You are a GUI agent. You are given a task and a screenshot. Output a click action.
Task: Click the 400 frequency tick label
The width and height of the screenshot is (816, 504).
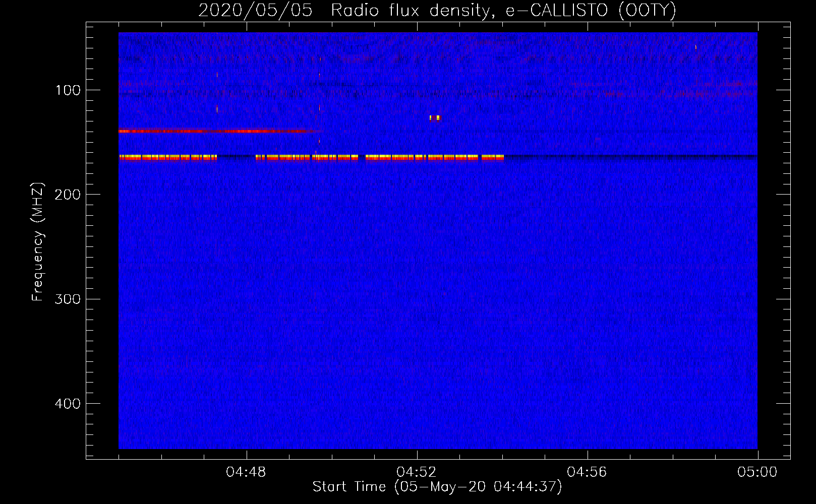(x=68, y=404)
